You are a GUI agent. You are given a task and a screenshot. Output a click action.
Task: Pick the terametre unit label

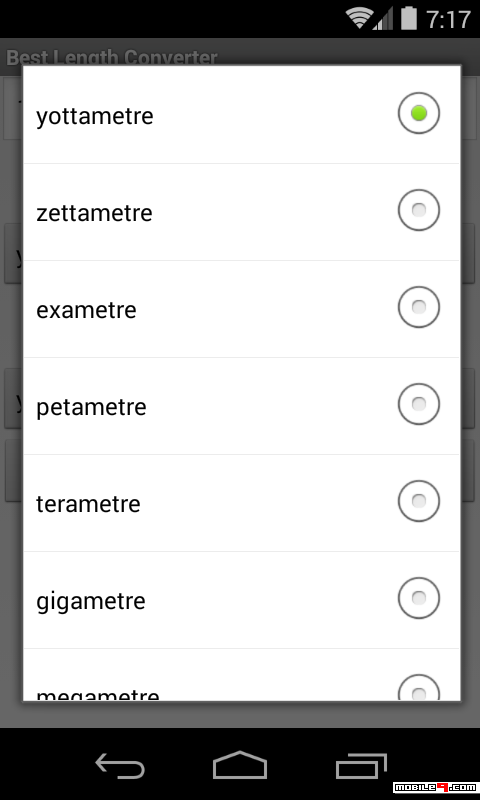coord(88,504)
